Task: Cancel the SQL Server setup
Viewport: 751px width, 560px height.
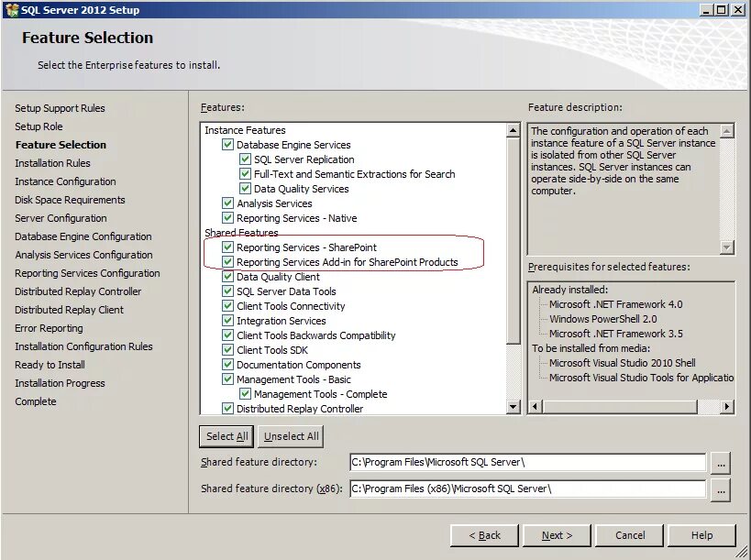Action: (x=629, y=535)
